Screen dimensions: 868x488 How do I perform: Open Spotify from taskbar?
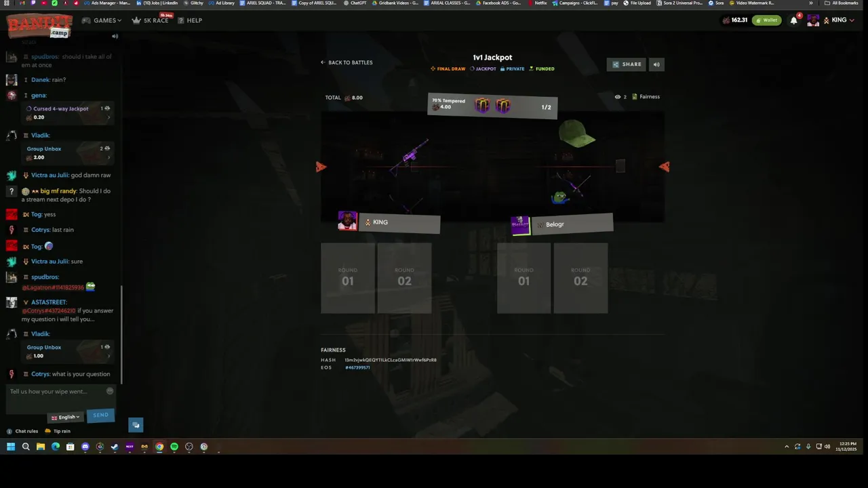coord(174,447)
